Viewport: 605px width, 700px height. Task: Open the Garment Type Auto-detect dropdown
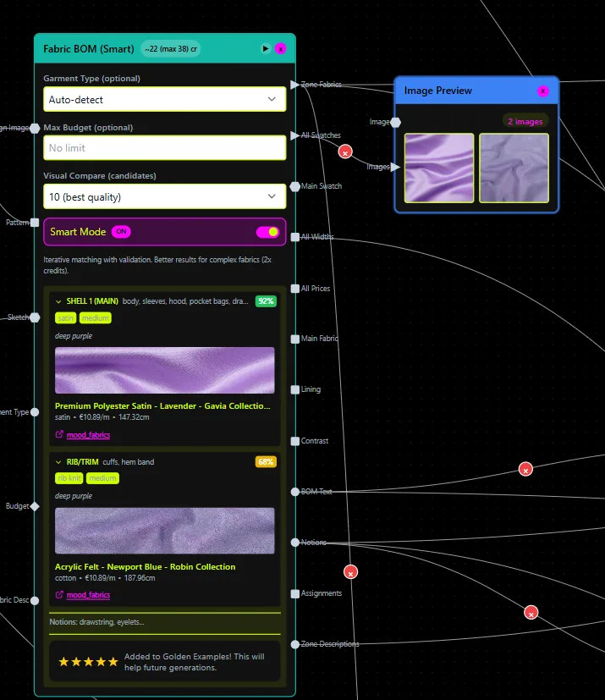165,99
